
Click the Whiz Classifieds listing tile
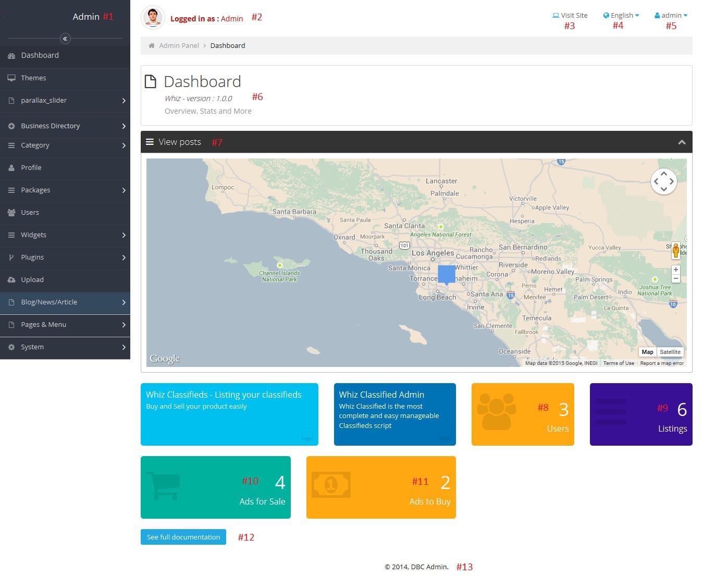point(229,414)
